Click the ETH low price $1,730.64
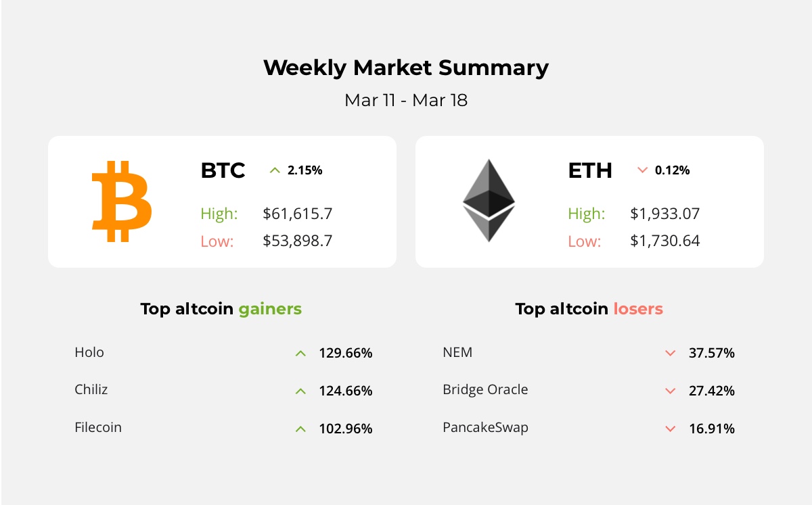812x505 pixels. [x=664, y=241]
